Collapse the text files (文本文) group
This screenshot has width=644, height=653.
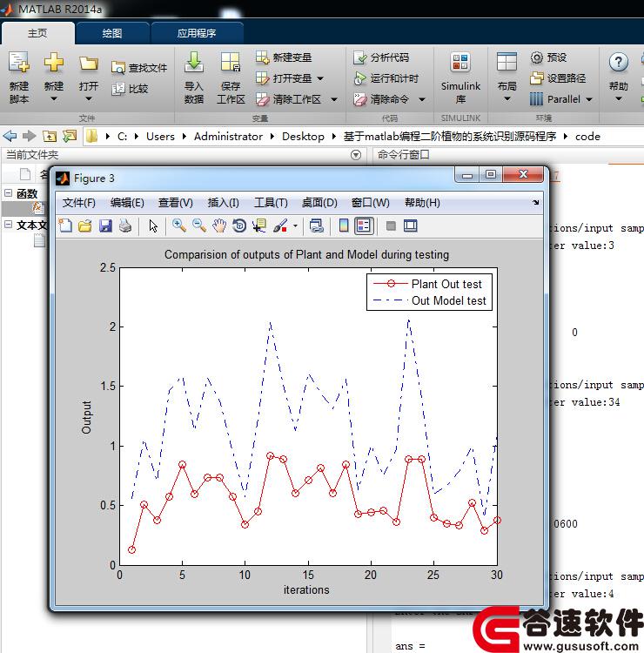pos(9,224)
